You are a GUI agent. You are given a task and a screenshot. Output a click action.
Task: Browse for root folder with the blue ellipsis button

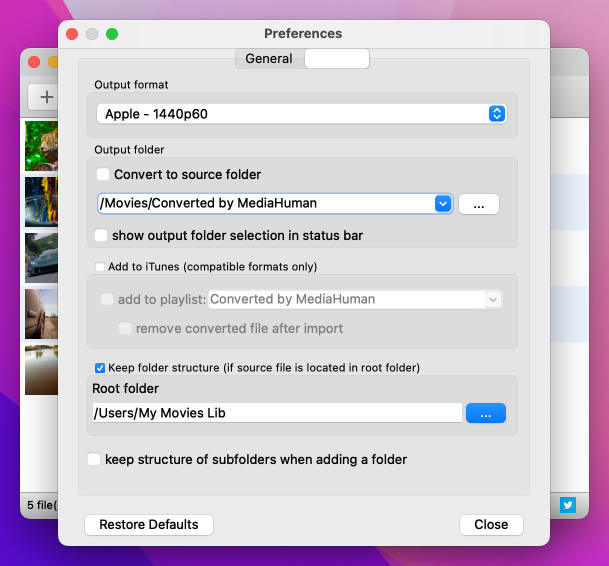[485, 413]
